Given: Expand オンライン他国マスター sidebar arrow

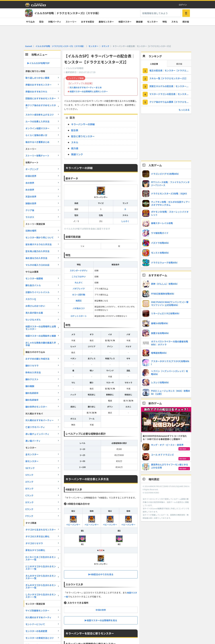Looking at the screenshot, I should [58, 128].
